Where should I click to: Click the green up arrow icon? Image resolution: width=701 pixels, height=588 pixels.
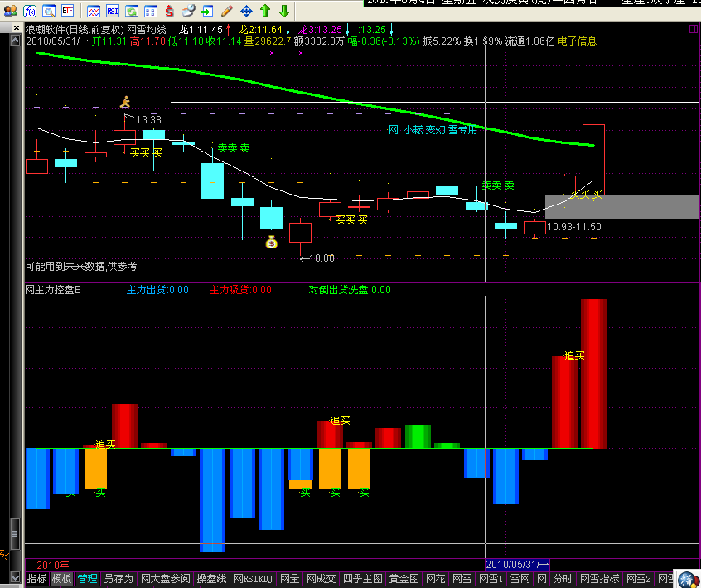pyautogui.click(x=265, y=11)
